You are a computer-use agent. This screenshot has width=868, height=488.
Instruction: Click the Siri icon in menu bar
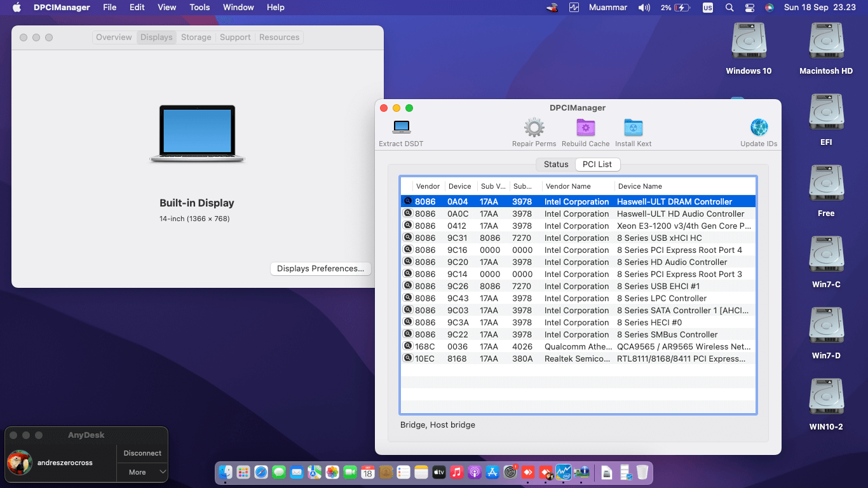[x=770, y=8]
